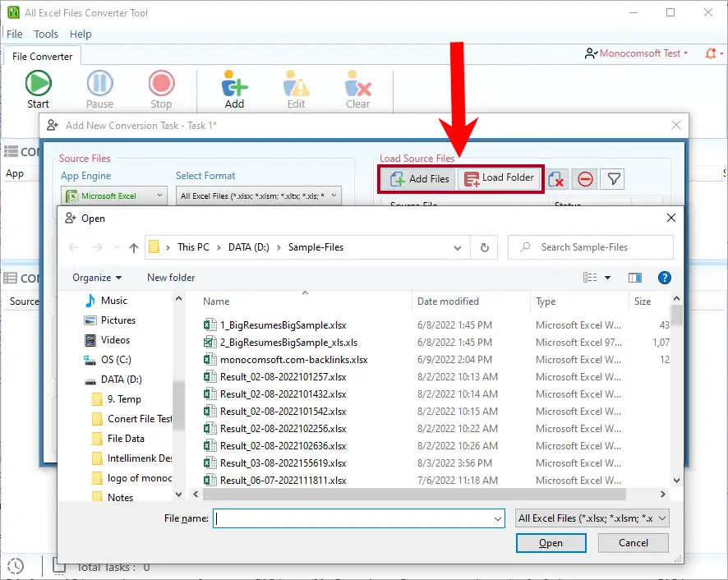Open the file type filter dropdown
The height and width of the screenshot is (580, 728).
pos(592,518)
